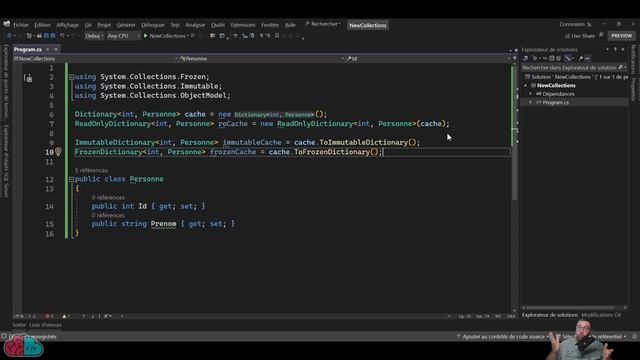Open the Personne type navigation dropdown
Image resolution: width=640 pixels, height=360 pixels.
262,59
